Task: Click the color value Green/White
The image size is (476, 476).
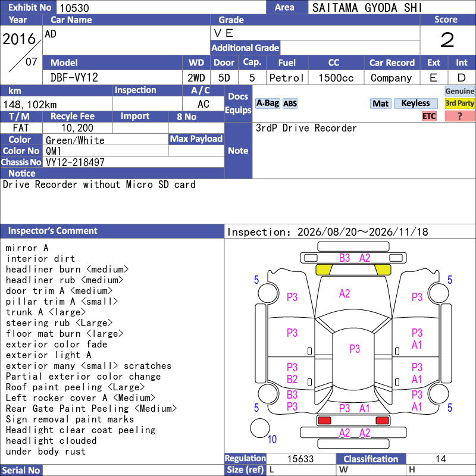Action: (75, 140)
